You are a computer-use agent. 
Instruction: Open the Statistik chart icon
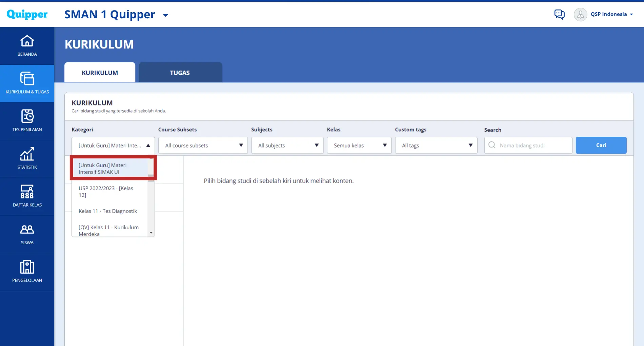tap(27, 154)
